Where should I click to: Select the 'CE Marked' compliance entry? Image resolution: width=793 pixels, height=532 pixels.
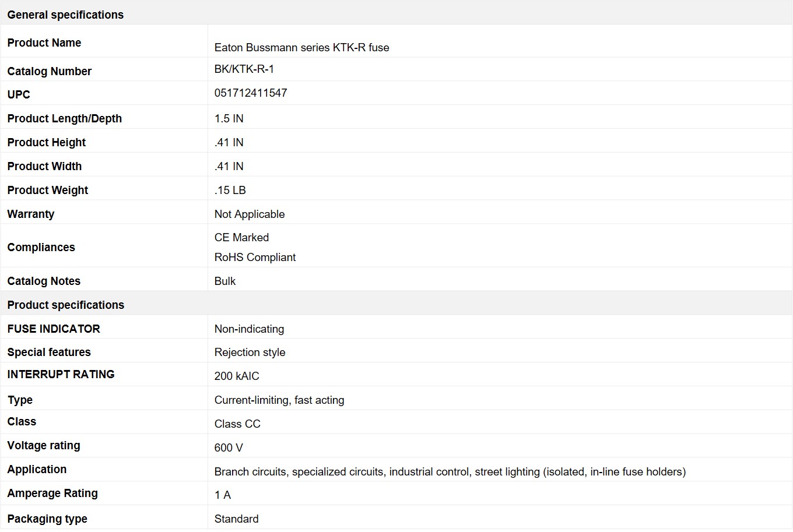point(241,237)
